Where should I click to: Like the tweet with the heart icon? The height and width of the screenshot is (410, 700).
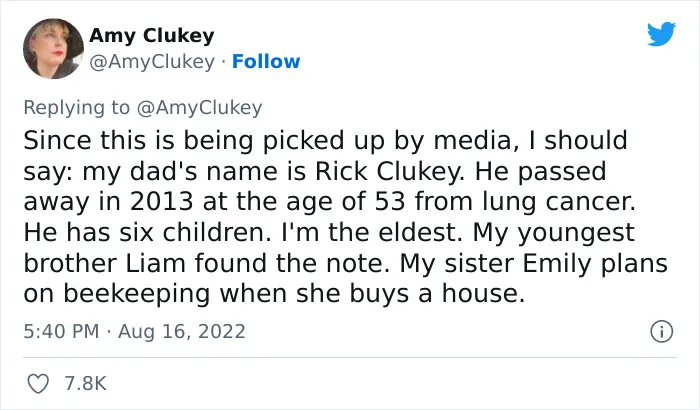[x=38, y=384]
